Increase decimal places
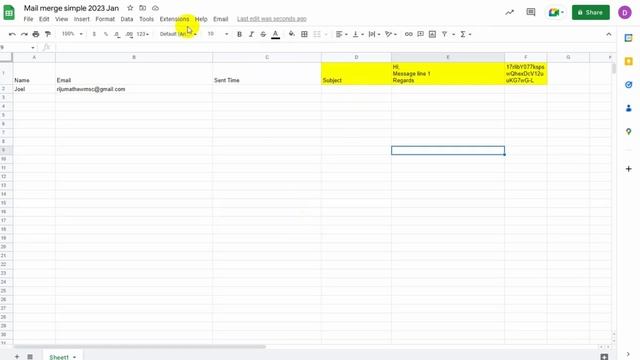The height and width of the screenshot is (360, 640). pyautogui.click(x=129, y=34)
